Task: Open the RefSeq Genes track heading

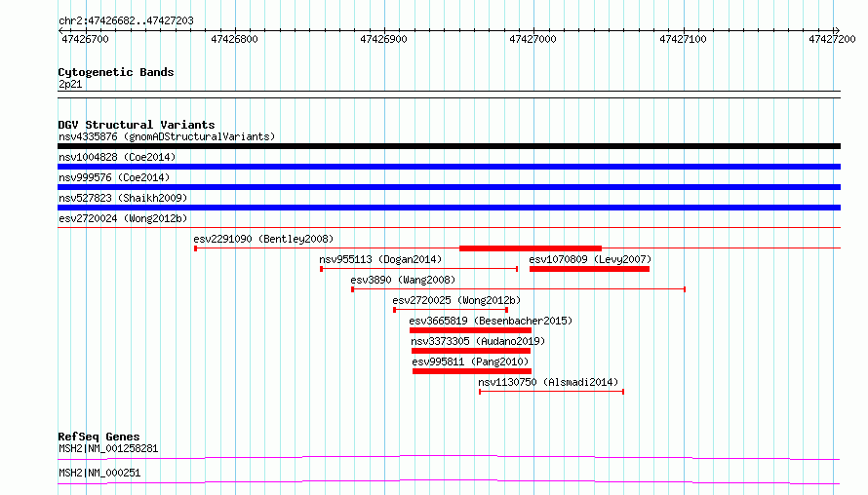Action: tap(99, 437)
